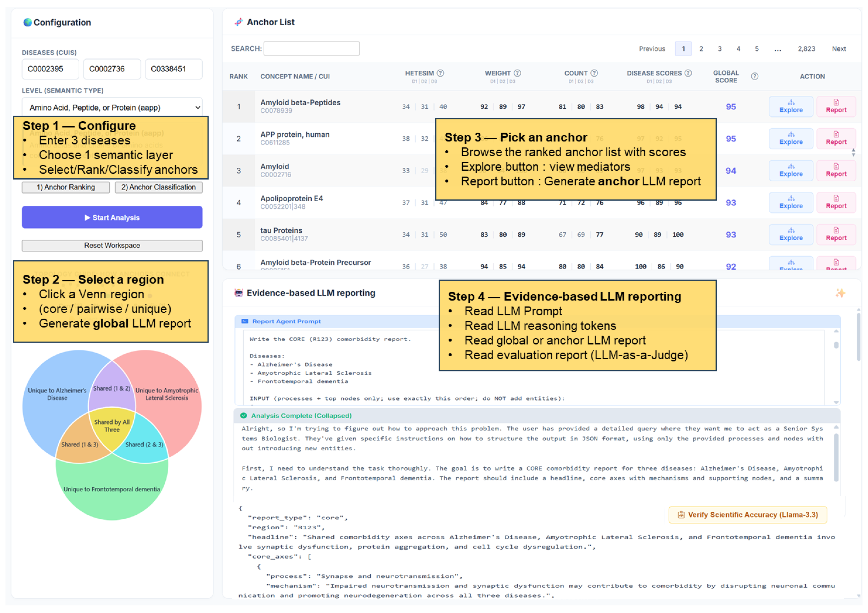Click Previous page in pagination
The width and height of the screenshot is (868, 613).
[652, 49]
